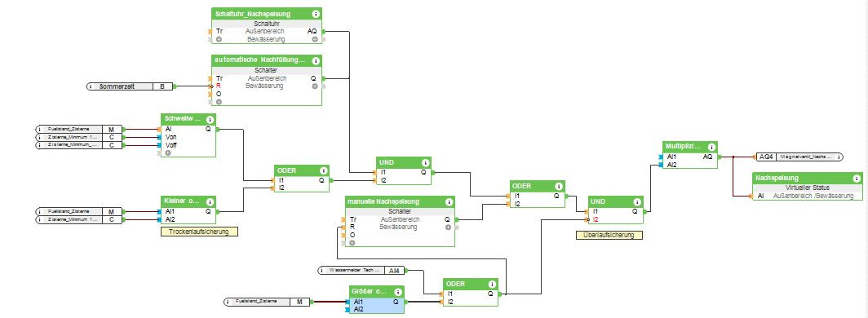Click info icon of Kleiner oder block

click(210, 201)
